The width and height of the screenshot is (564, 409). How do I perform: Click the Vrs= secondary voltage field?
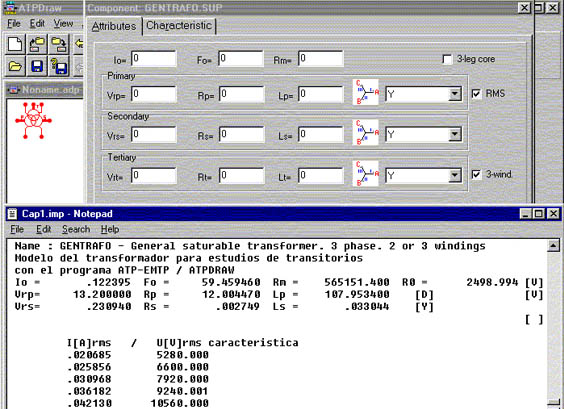pos(154,135)
